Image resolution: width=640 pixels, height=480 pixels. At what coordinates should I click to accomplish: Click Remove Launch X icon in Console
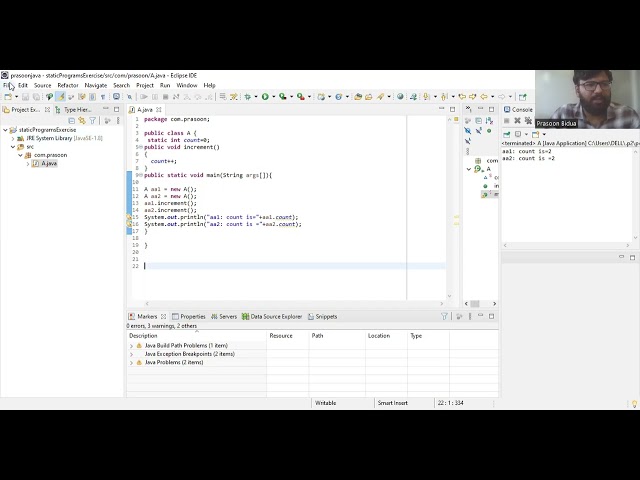pos(517,120)
